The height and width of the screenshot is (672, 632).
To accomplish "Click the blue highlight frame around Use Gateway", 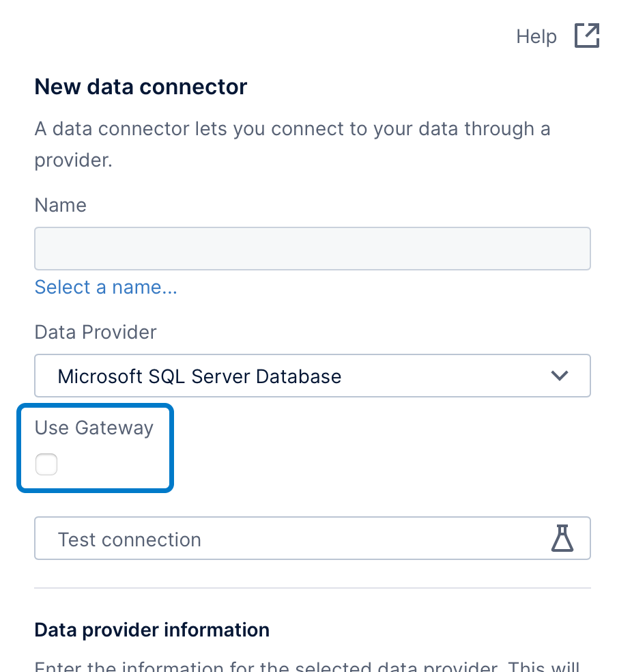I will tap(171, 447).
